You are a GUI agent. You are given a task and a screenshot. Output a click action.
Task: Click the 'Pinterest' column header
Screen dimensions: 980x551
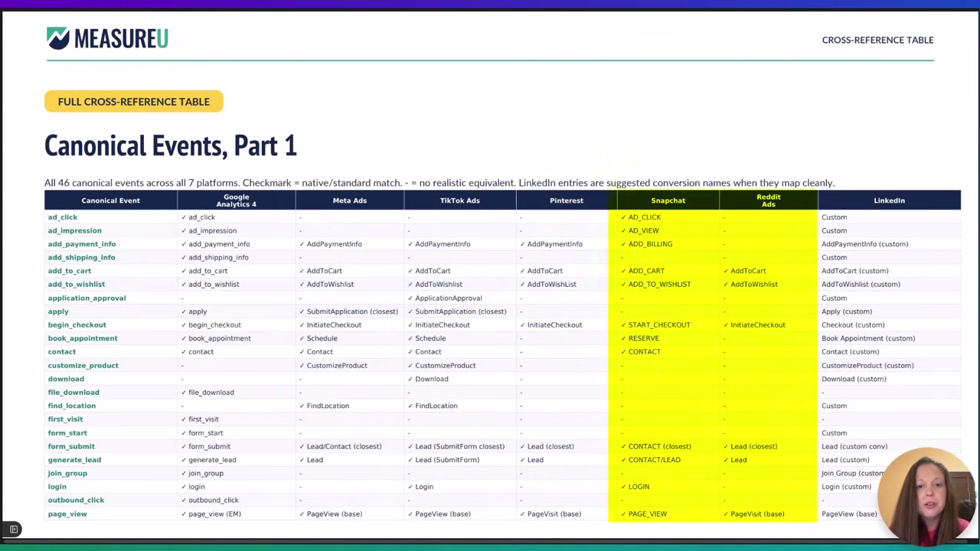567,201
